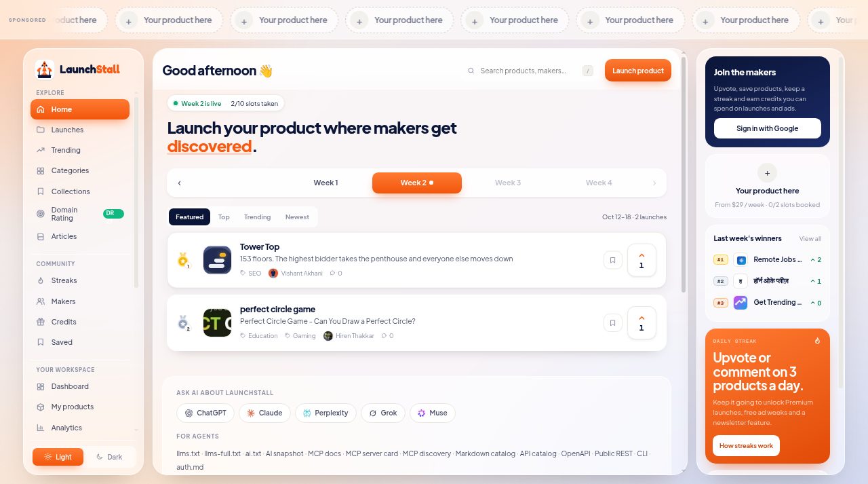868x484 pixels.
Task: Click the LaunchStall logo icon
Action: pyautogui.click(x=45, y=69)
